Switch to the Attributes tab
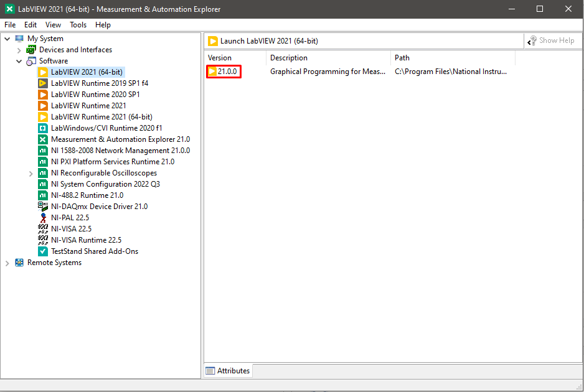584x392 pixels. click(x=228, y=371)
